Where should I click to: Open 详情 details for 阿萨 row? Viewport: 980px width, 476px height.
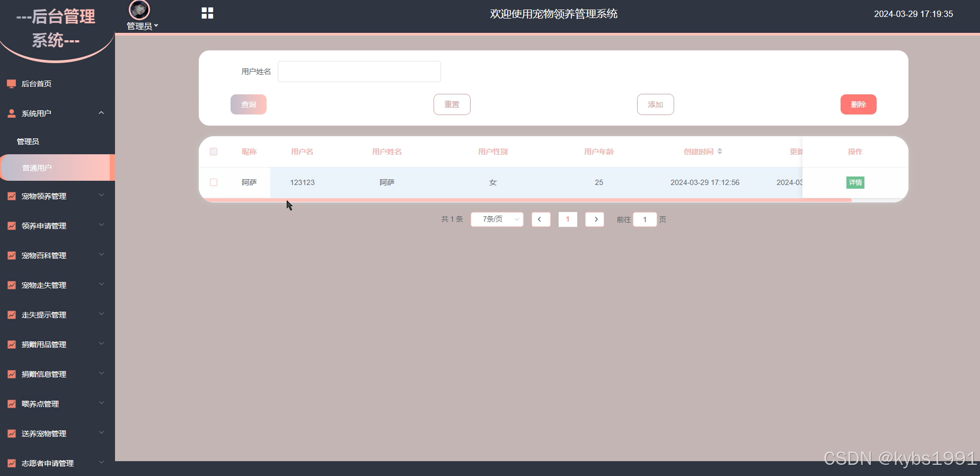tap(855, 182)
